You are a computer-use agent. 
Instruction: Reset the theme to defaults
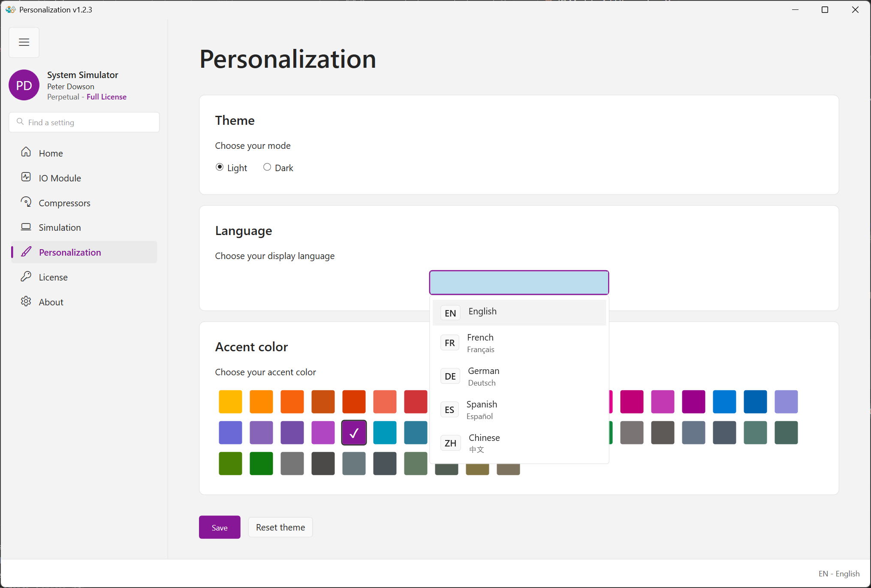[280, 527]
